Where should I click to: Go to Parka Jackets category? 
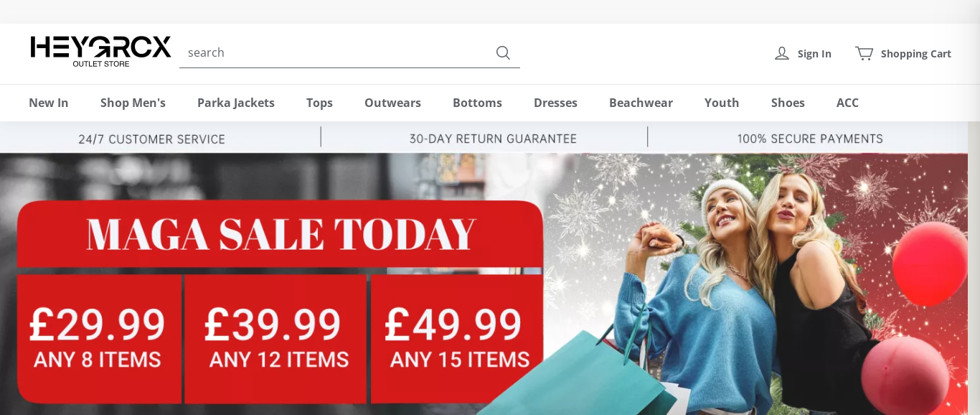[236, 103]
